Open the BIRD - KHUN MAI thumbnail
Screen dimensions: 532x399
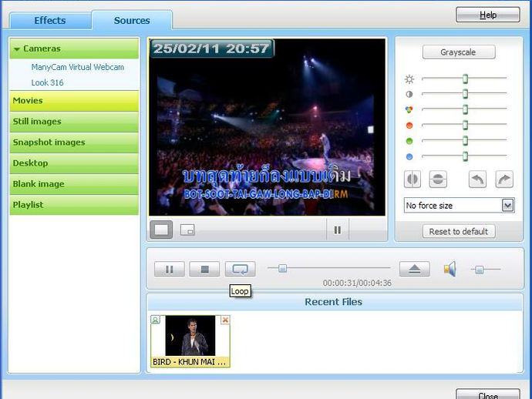tap(190, 341)
